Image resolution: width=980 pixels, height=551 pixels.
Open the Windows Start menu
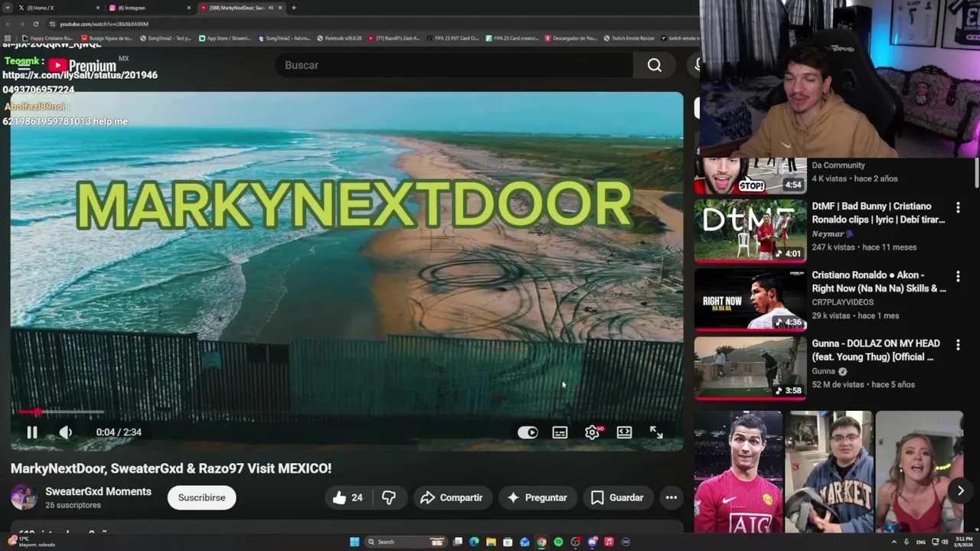pos(354,542)
